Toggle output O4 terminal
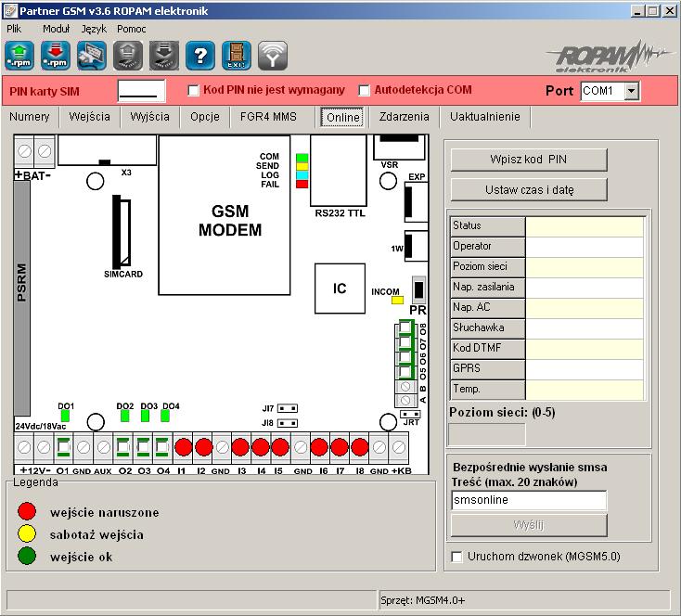This screenshot has width=681, height=616. (162, 447)
